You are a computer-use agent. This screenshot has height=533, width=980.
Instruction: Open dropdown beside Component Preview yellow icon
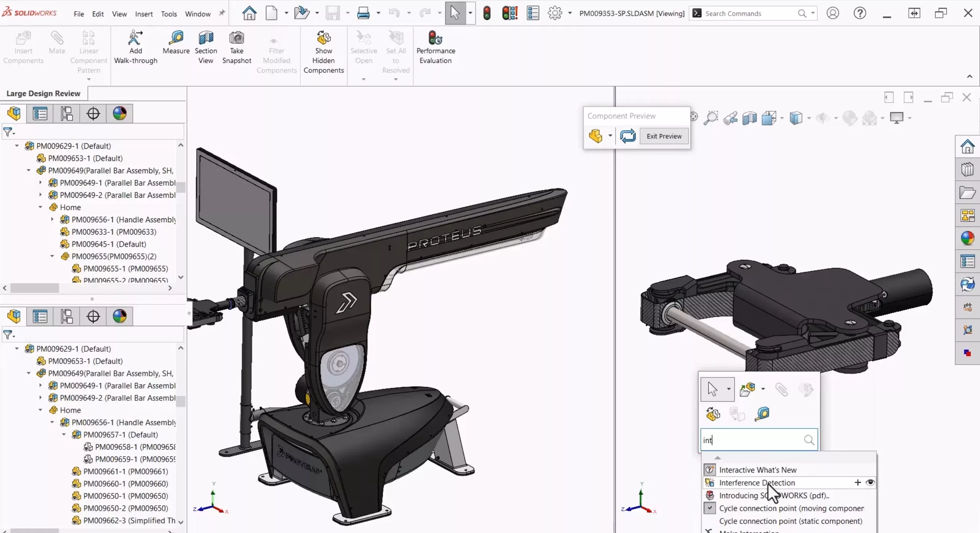610,136
